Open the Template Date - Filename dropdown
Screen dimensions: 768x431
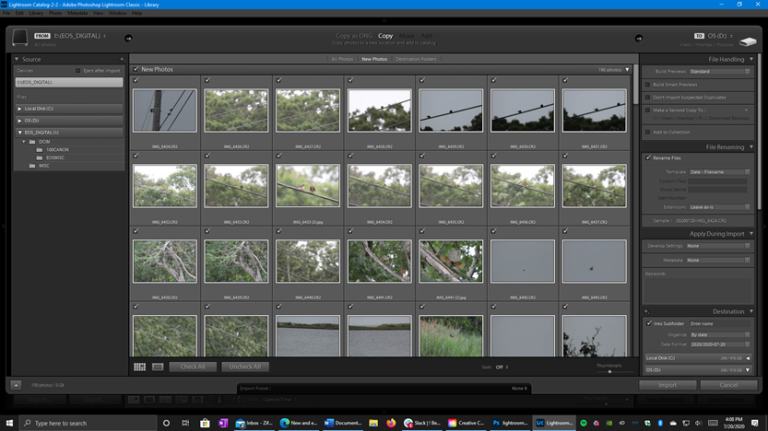tap(720, 172)
